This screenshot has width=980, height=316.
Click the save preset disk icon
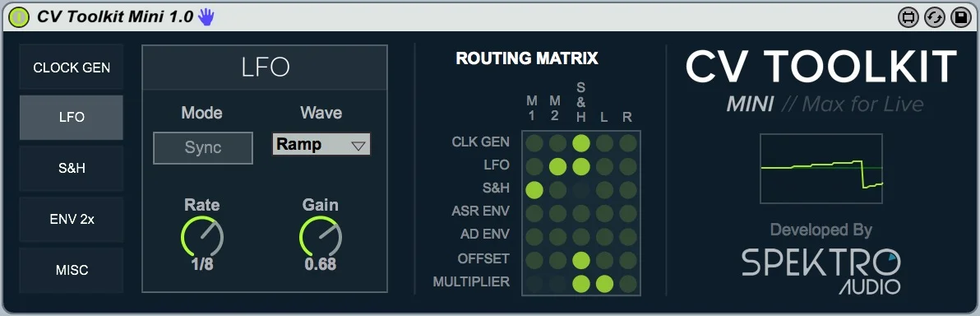[x=960, y=17]
